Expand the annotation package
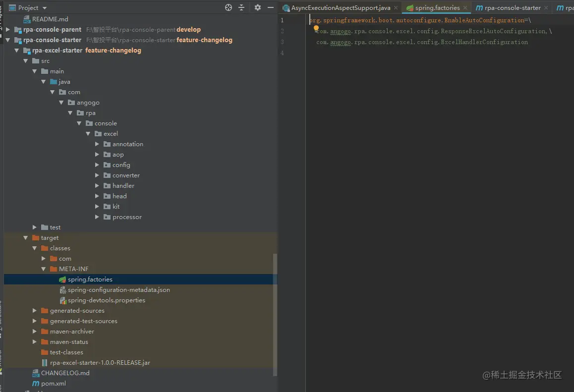 pos(97,144)
